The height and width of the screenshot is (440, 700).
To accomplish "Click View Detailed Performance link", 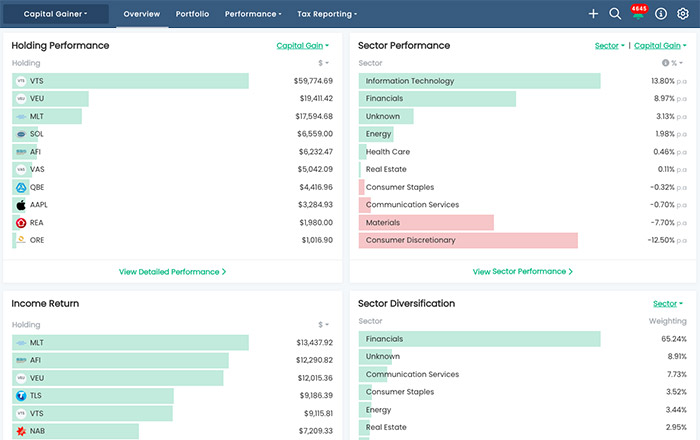I will [172, 271].
